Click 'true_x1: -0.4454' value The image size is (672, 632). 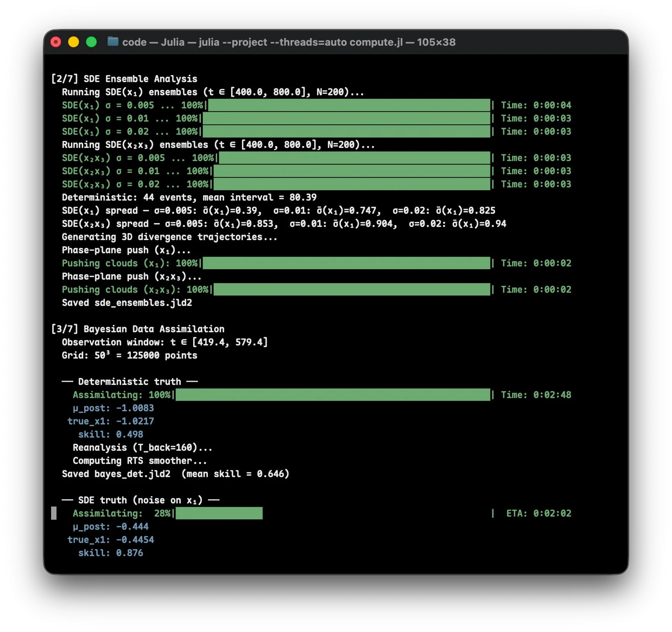click(x=111, y=540)
